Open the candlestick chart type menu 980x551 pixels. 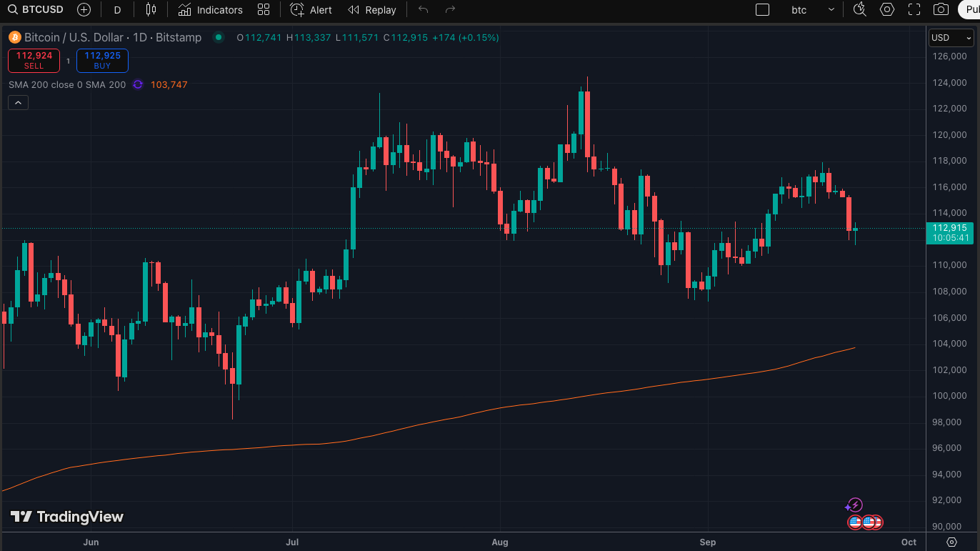click(x=151, y=10)
